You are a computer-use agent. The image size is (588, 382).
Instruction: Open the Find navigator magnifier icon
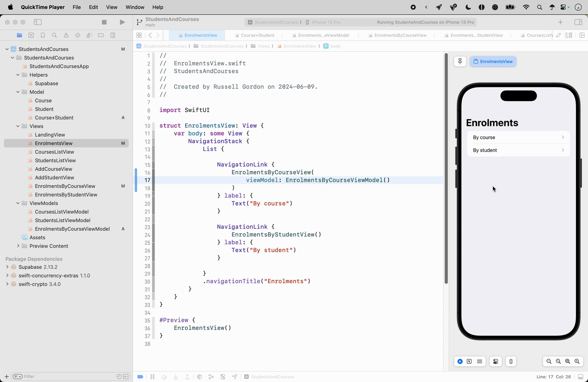tap(54, 35)
